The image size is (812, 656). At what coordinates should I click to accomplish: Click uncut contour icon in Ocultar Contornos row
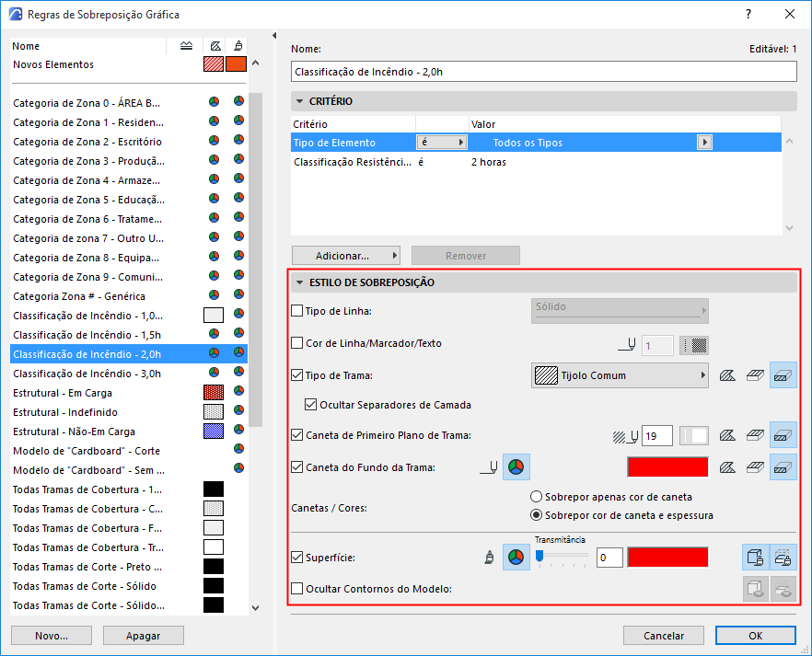(x=756, y=589)
